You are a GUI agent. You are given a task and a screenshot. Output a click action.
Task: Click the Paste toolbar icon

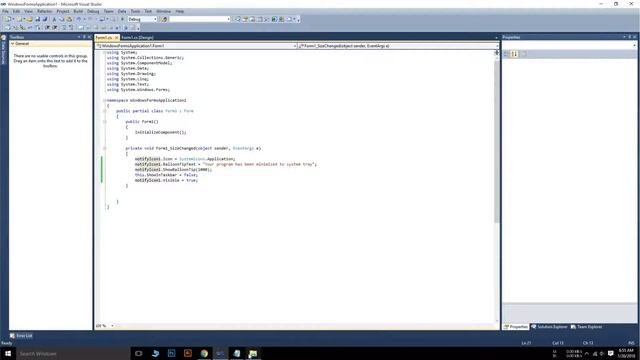tap(69, 19)
